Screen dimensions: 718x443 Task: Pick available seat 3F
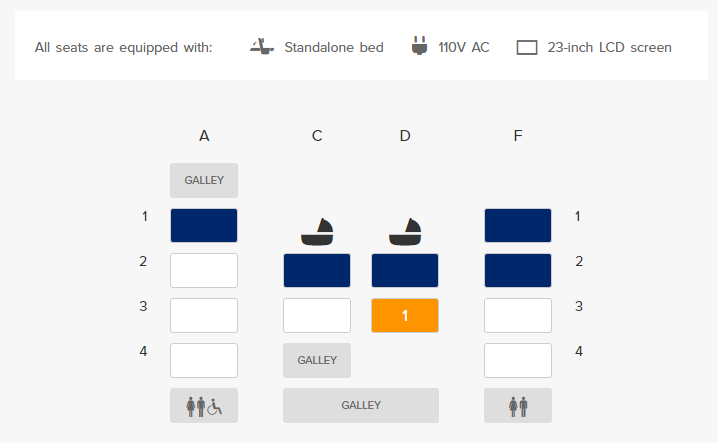(x=518, y=315)
